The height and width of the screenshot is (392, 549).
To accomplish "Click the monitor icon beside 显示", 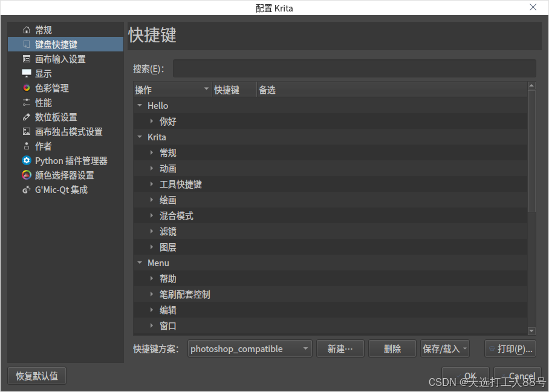I will click(26, 74).
